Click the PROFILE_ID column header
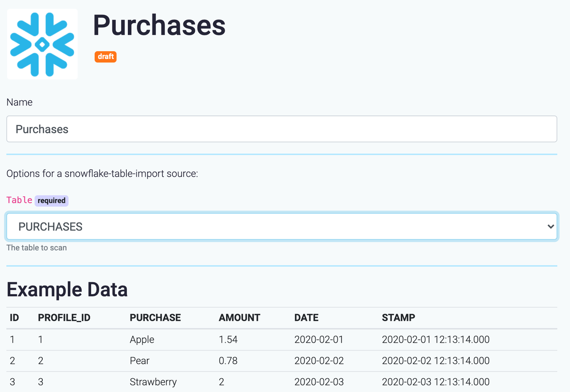Image resolution: width=570 pixels, height=392 pixels. [64, 318]
